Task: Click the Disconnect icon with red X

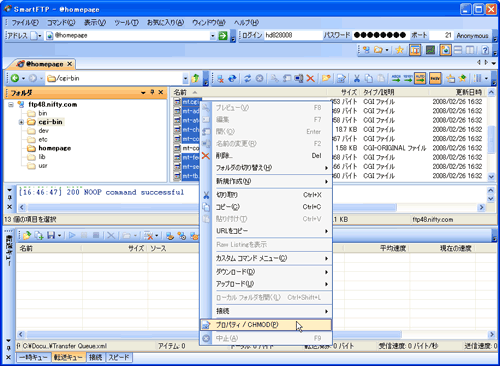Action: (220, 79)
